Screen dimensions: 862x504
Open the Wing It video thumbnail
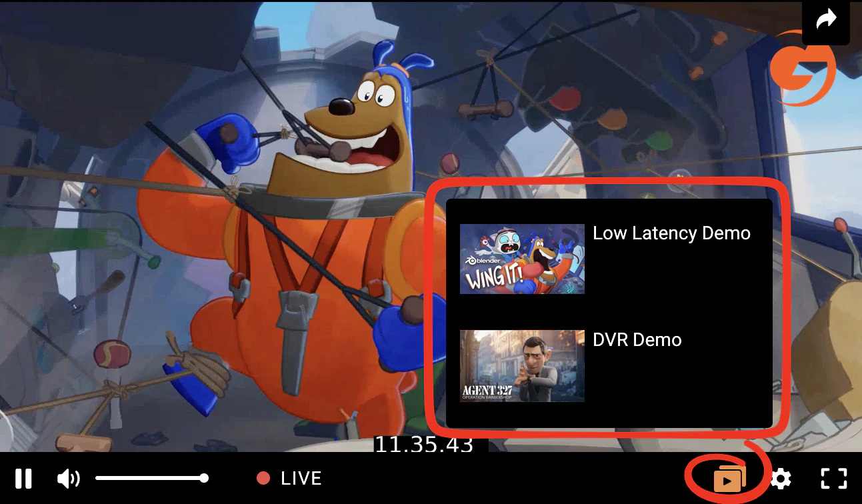tap(522, 259)
